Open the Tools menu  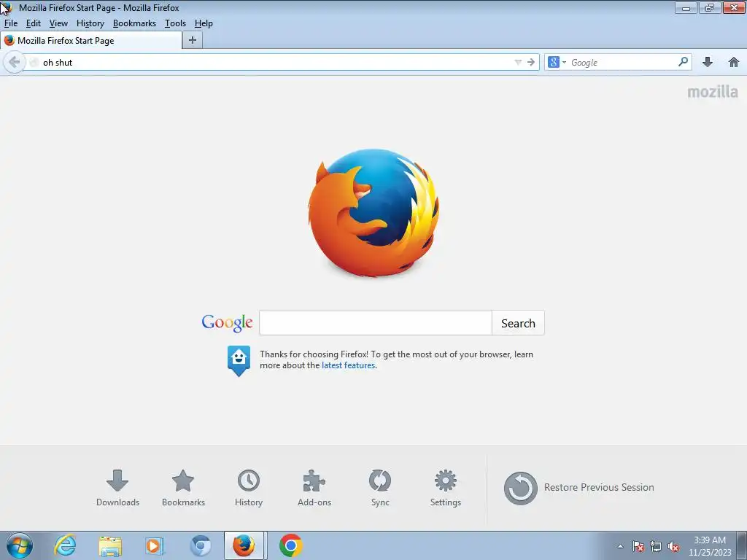point(175,23)
